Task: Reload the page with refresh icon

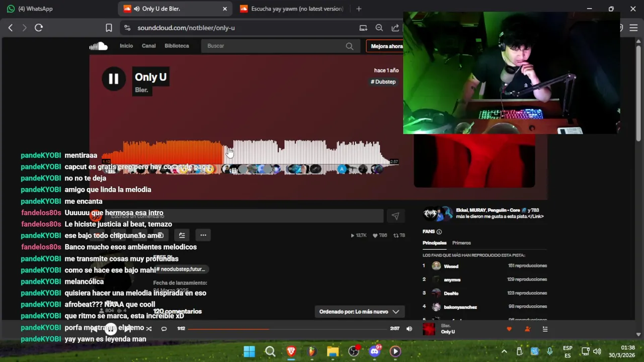Action: tap(39, 28)
